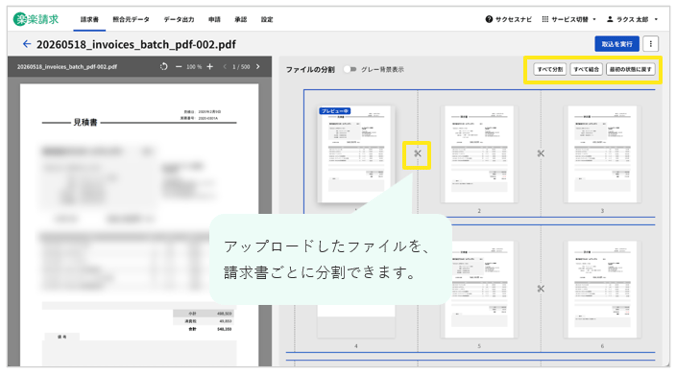Toggle グレー背景表示 switch

click(350, 69)
